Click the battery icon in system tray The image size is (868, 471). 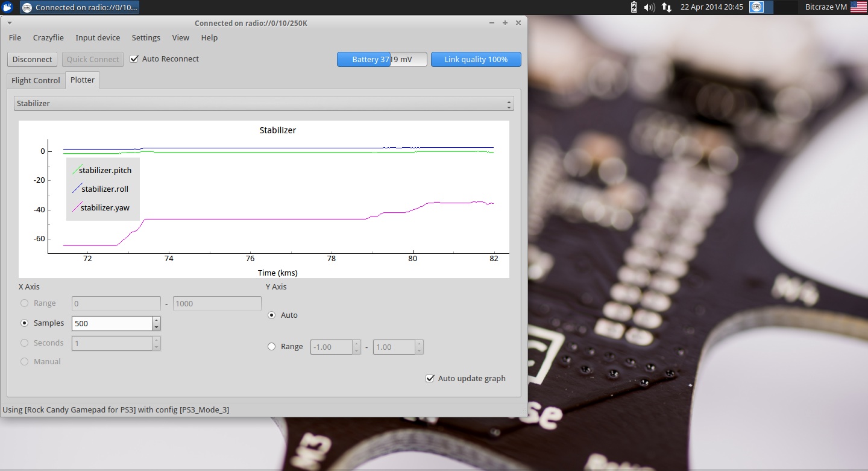(634, 7)
